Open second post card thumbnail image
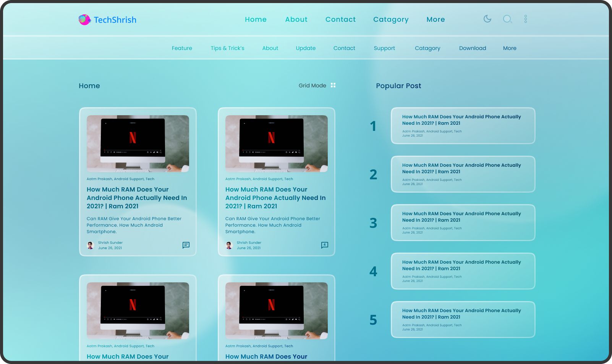Image resolution: width=612 pixels, height=364 pixels. coord(277,143)
